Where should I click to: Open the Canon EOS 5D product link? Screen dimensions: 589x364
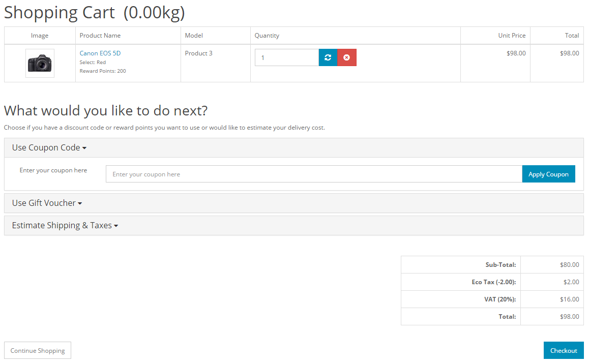tap(100, 53)
